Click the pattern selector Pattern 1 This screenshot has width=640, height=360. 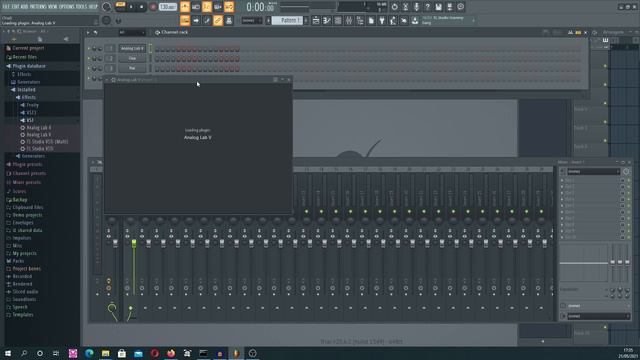(287, 20)
